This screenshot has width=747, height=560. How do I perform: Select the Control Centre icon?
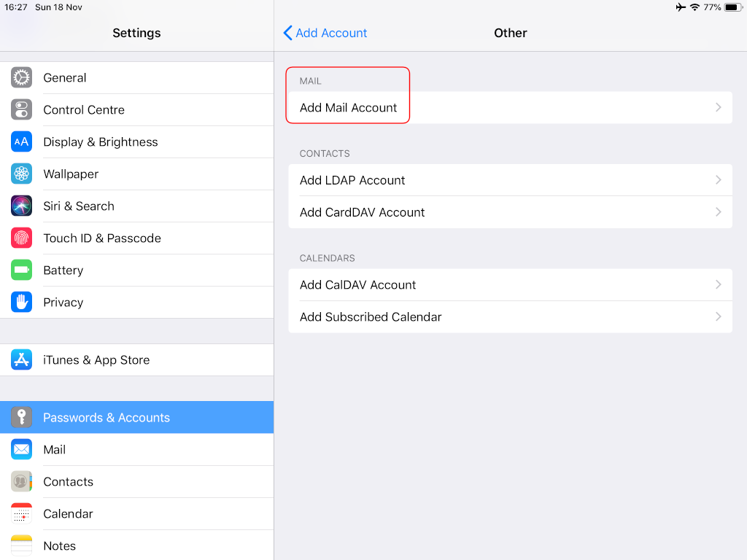click(21, 109)
